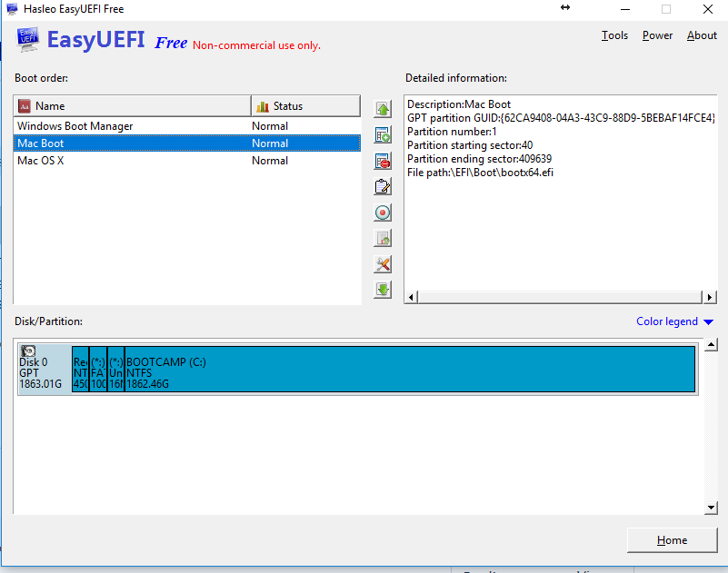Move selected entry up with green arrow
728x573 pixels.
[x=383, y=109]
